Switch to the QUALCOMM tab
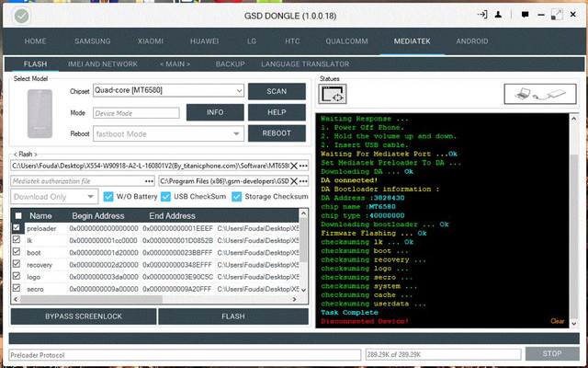 (346, 41)
